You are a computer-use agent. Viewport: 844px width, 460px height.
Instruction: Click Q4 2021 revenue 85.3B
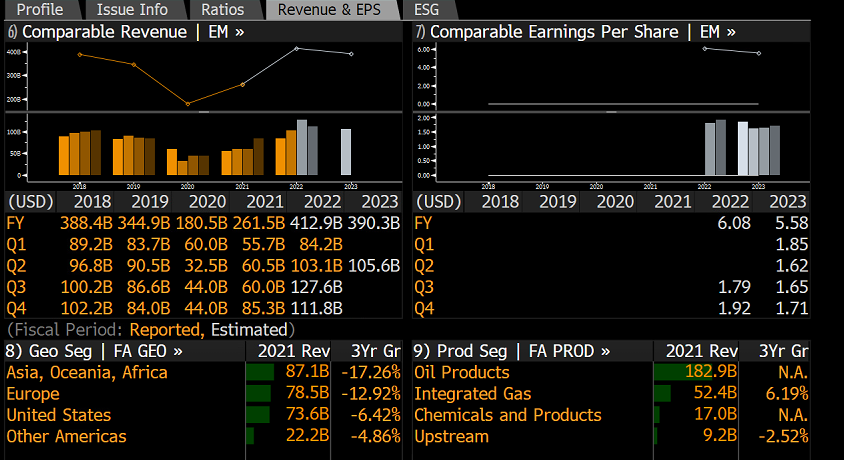point(263,308)
